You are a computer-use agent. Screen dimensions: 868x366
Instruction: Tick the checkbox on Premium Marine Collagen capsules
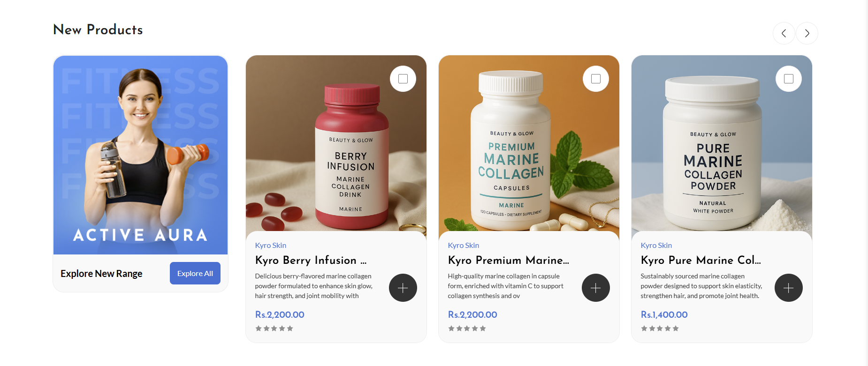[x=596, y=79]
